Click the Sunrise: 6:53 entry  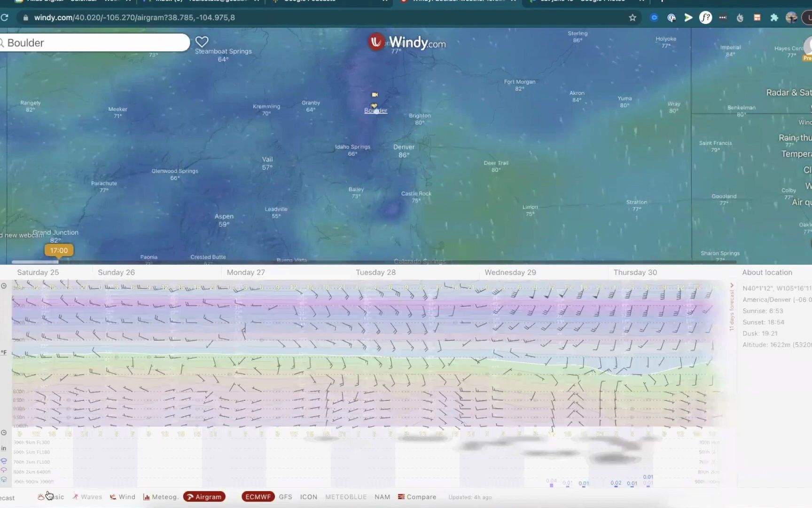coord(763,311)
